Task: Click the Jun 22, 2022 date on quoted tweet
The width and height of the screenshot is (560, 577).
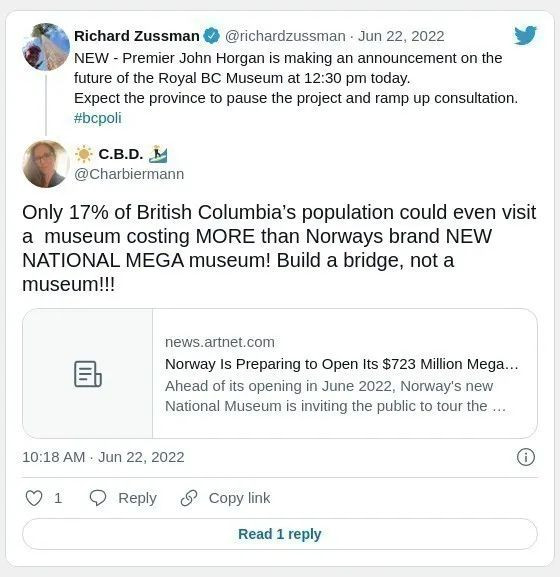Action: point(401,36)
